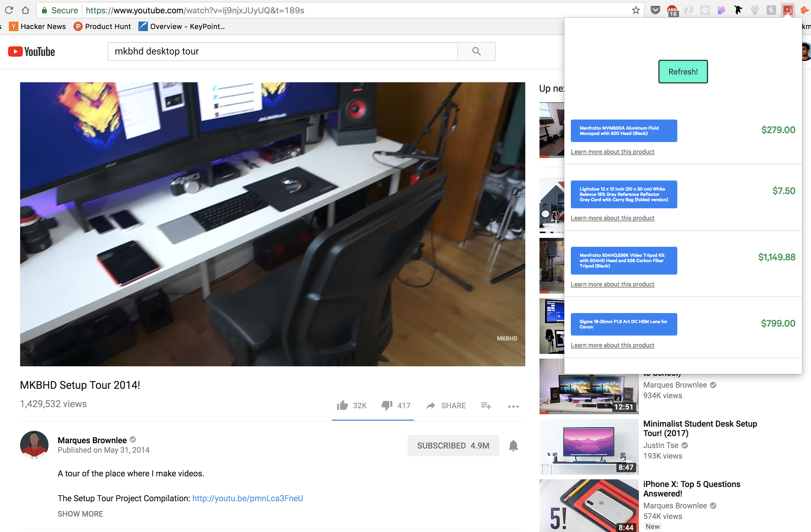Open the Honey extension

(x=771, y=10)
